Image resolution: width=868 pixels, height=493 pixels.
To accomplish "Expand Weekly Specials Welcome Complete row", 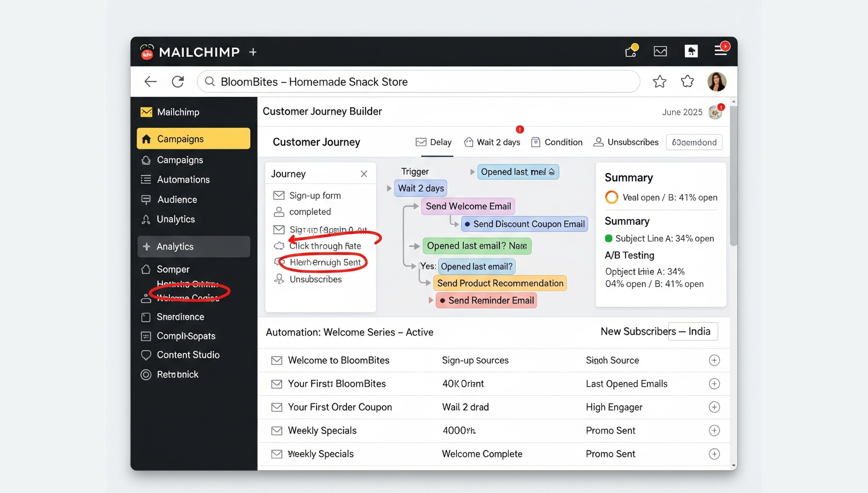I will pos(714,454).
